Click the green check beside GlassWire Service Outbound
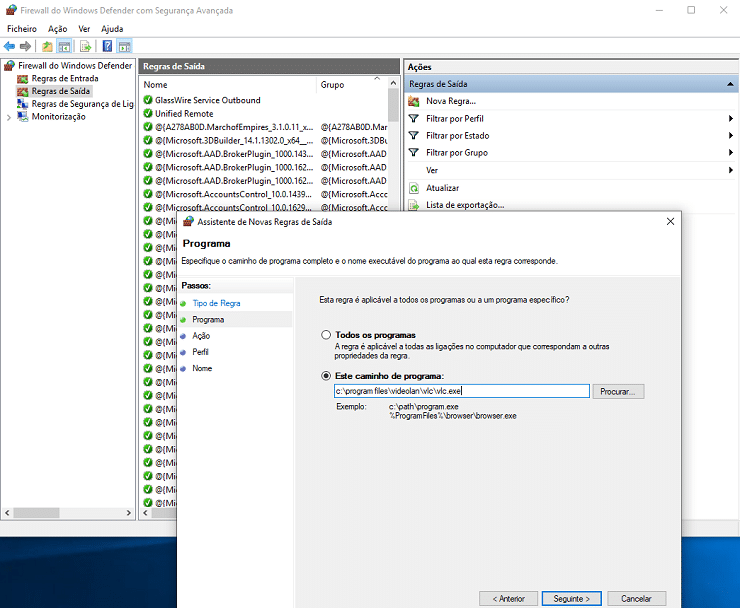 pyautogui.click(x=148, y=100)
